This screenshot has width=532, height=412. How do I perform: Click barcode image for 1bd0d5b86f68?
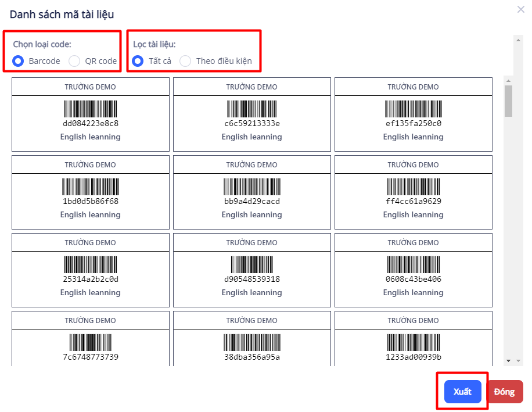point(90,187)
